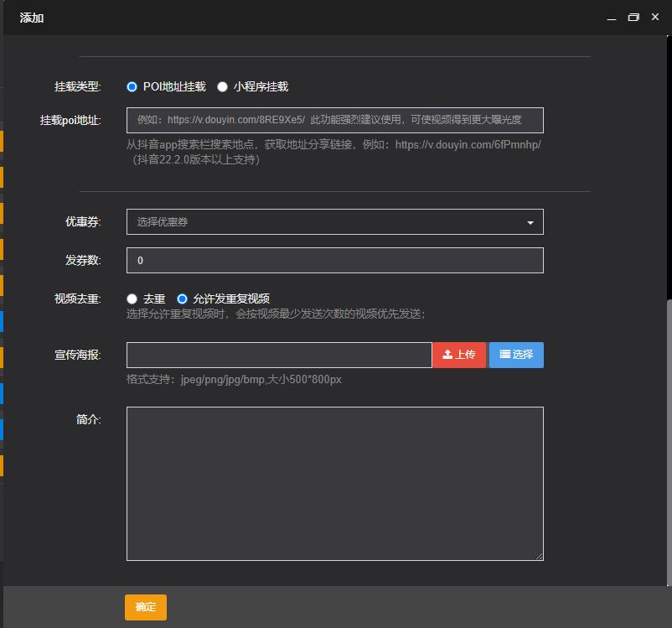Click the 挂载poi地址 input field
The height and width of the screenshot is (628, 672).
pyautogui.click(x=334, y=119)
